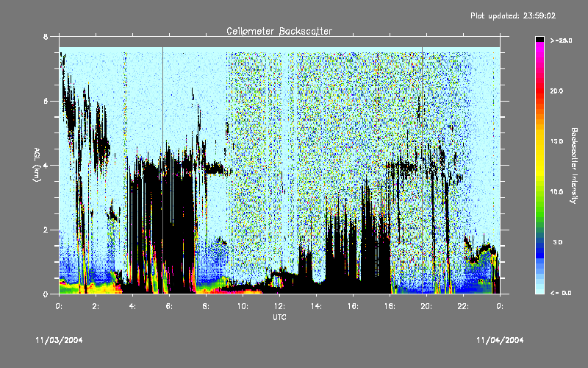The width and height of the screenshot is (588, 368).
Task: Click the 'Ceilometer Backscatter' plot title
Action: pos(279,31)
